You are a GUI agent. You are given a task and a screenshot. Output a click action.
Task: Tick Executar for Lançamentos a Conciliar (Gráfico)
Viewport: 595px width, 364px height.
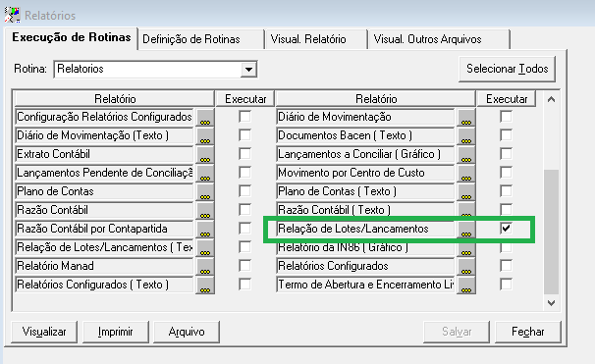(x=506, y=153)
